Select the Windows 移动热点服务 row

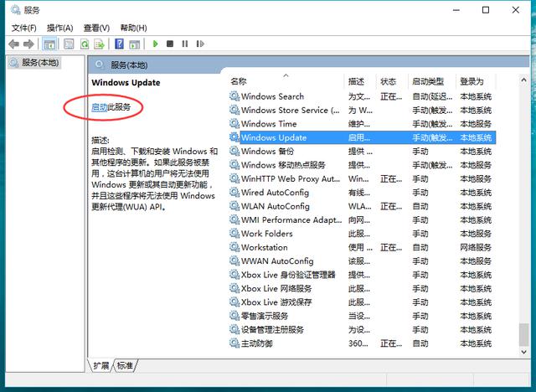click(x=362, y=165)
